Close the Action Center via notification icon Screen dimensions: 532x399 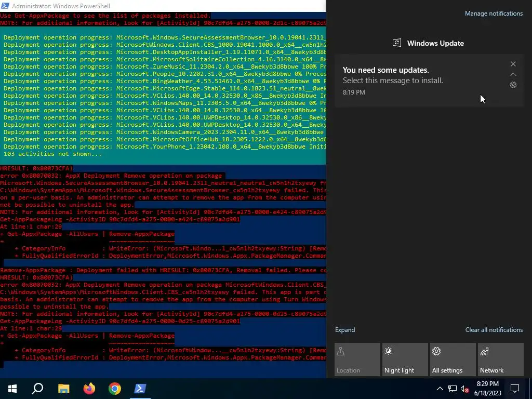[515, 389]
